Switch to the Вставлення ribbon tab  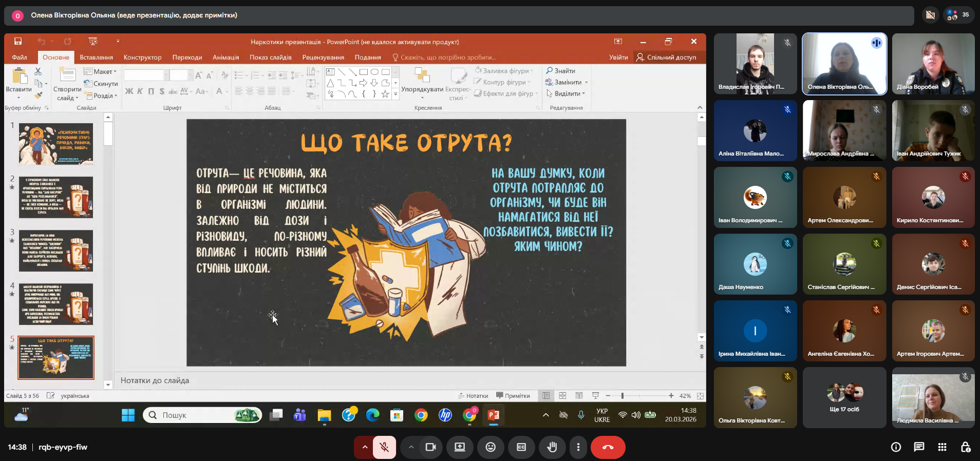pos(96,57)
